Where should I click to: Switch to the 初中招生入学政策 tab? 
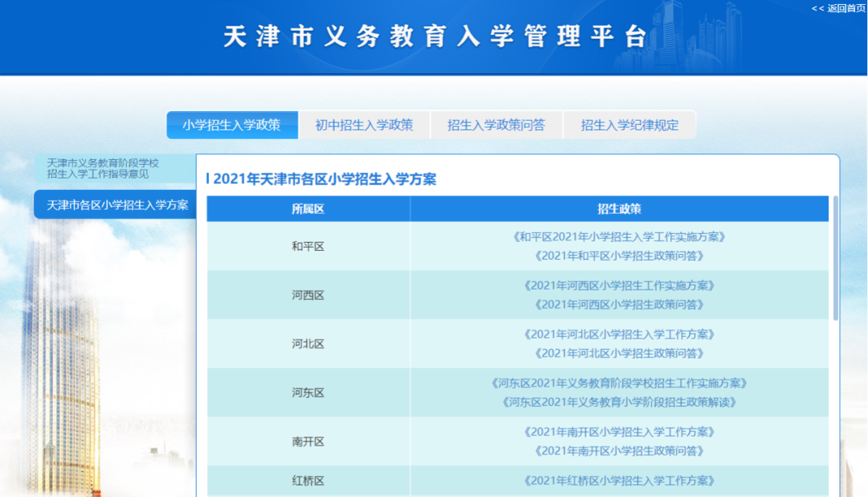pos(365,125)
